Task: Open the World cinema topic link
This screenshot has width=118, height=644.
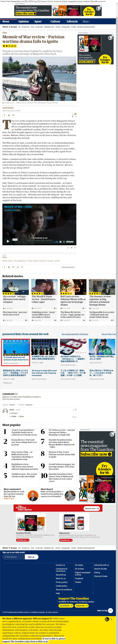Action: pyautogui.click(x=8, y=261)
